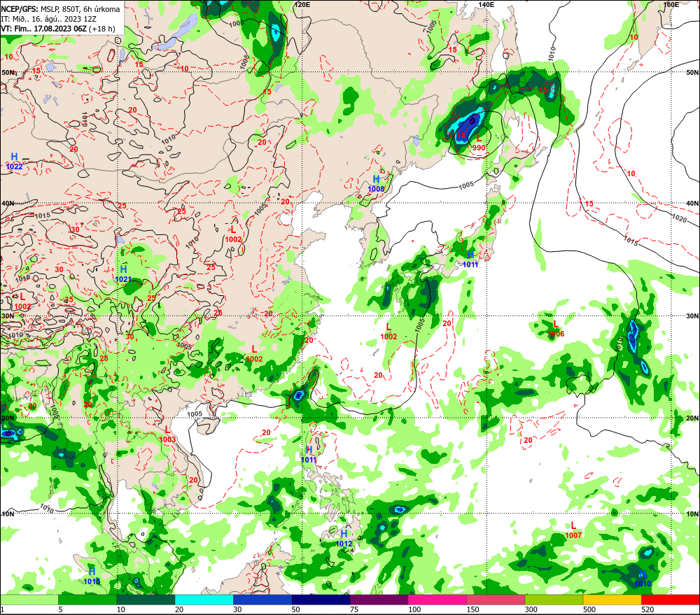This screenshot has width=700, height=615.
Task: Select the blue 30–50 legend swatch
Action: tap(262, 600)
